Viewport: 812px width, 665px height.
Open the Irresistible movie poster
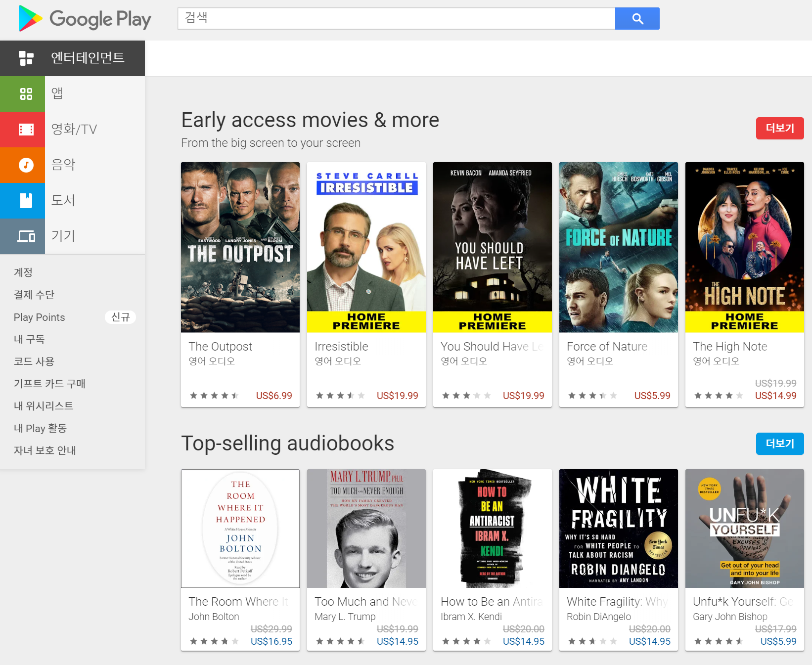coord(366,247)
